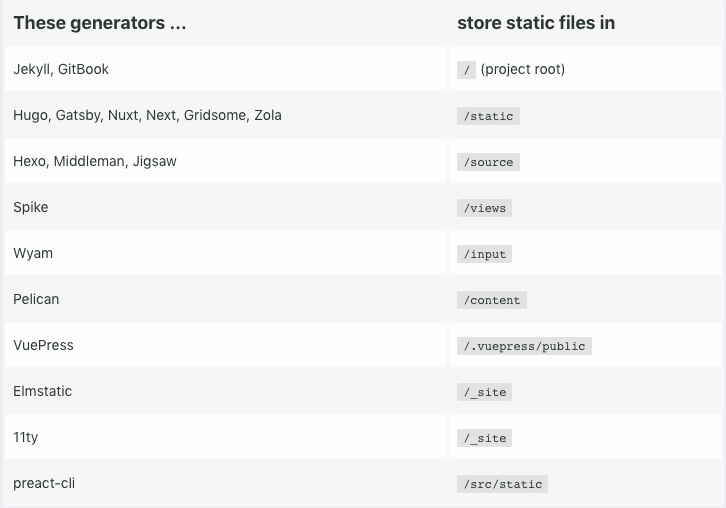726x508 pixels.
Task: Click the "/" project root code snippet
Action: coord(467,70)
